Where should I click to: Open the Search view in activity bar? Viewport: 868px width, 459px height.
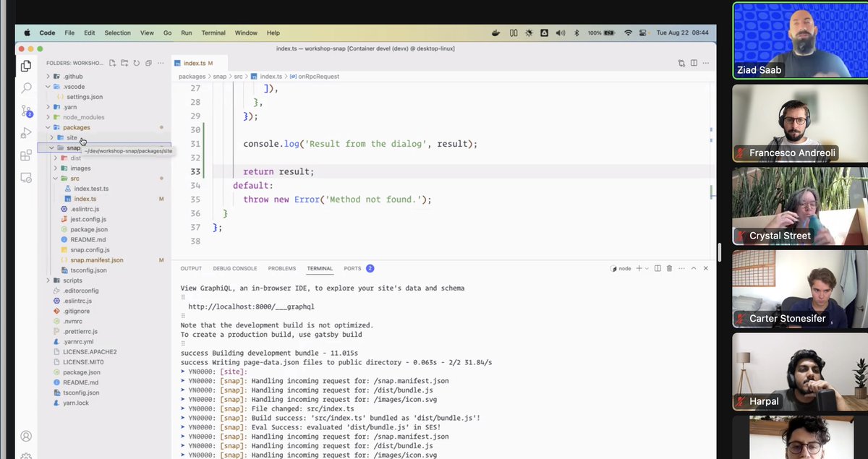click(26, 88)
